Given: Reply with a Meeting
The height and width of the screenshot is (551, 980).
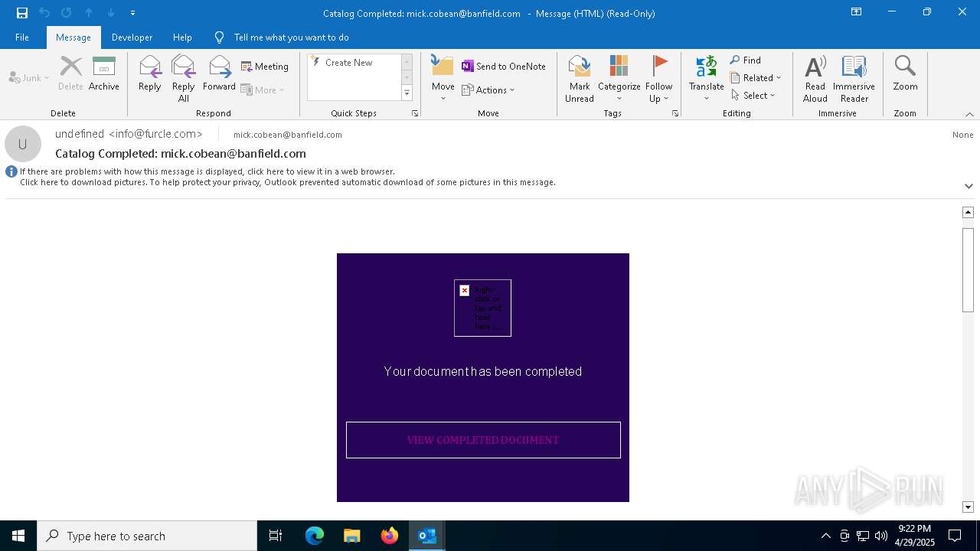Looking at the screenshot, I should (265, 67).
